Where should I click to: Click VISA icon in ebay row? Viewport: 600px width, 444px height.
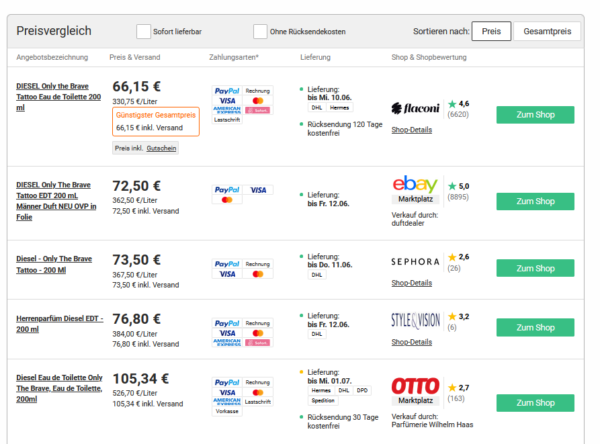pos(258,190)
